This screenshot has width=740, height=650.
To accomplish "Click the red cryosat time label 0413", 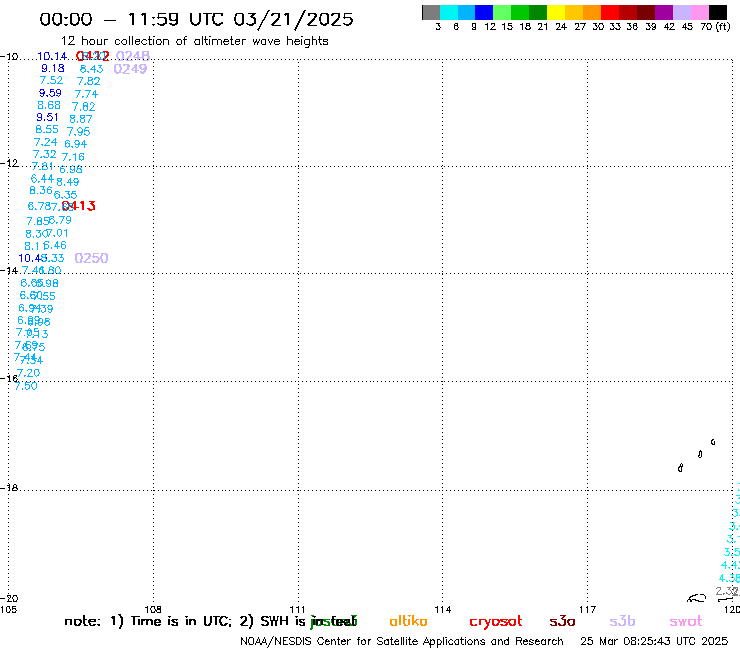I will [79, 206].
